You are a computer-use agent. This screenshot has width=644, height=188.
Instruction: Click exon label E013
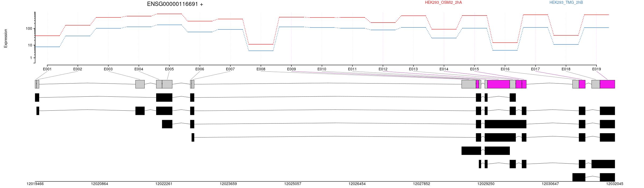(413, 69)
